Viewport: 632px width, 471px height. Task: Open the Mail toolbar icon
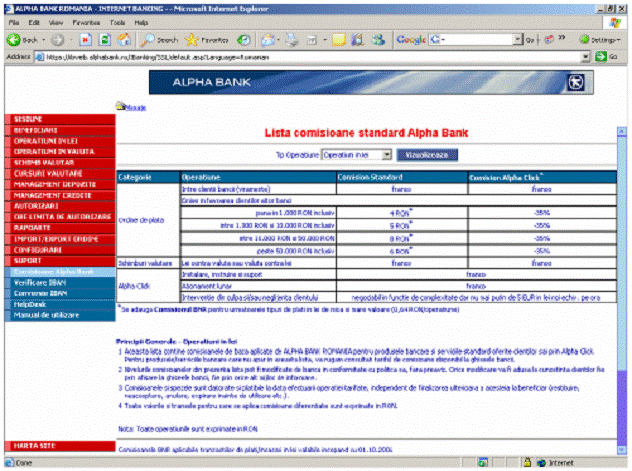coord(267,39)
